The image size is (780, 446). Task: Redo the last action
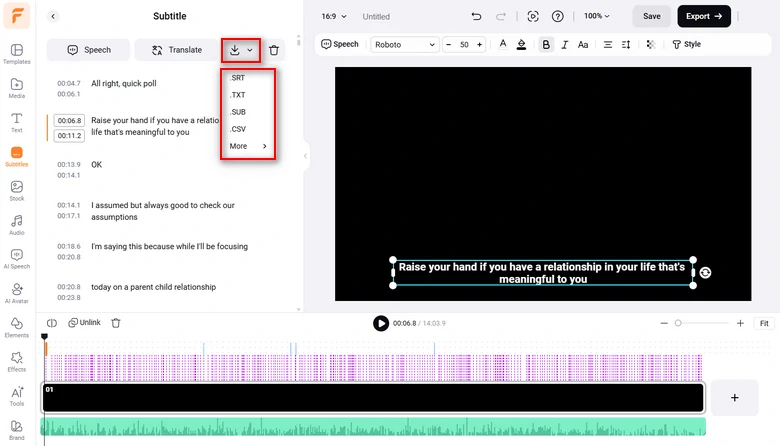(500, 16)
